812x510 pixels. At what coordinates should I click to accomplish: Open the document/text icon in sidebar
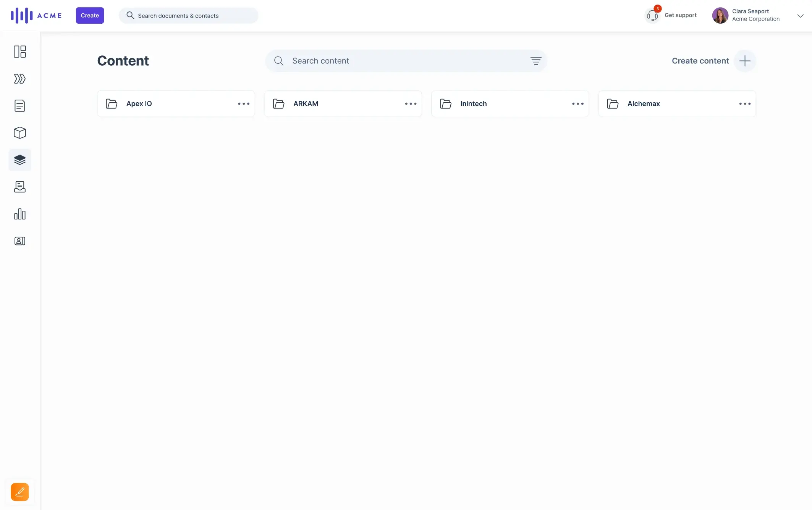point(19,107)
